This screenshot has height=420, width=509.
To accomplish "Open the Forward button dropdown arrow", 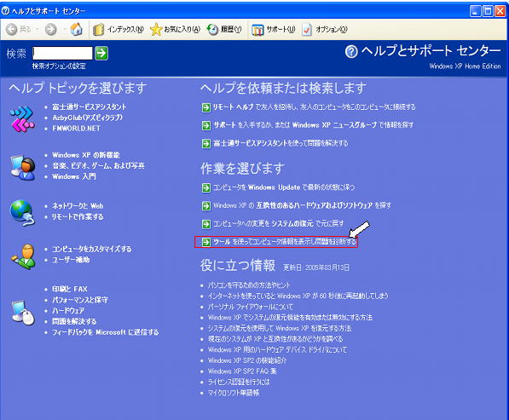I will [x=65, y=30].
